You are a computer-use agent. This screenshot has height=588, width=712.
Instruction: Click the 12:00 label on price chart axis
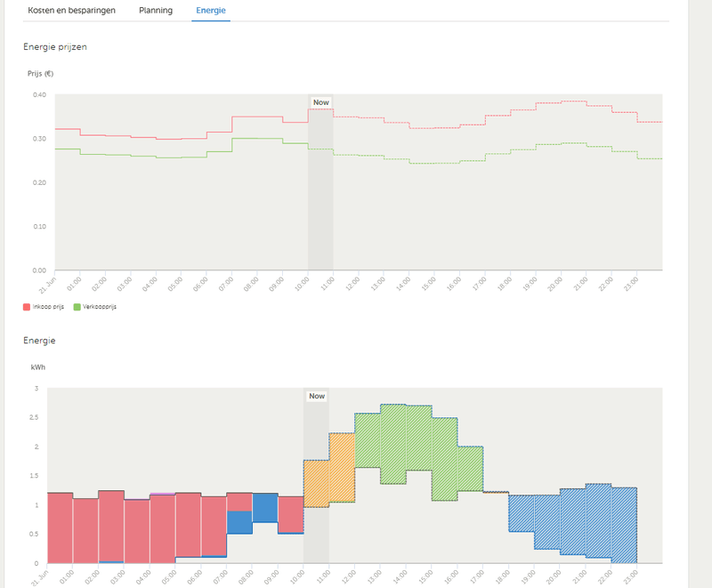coord(352,284)
